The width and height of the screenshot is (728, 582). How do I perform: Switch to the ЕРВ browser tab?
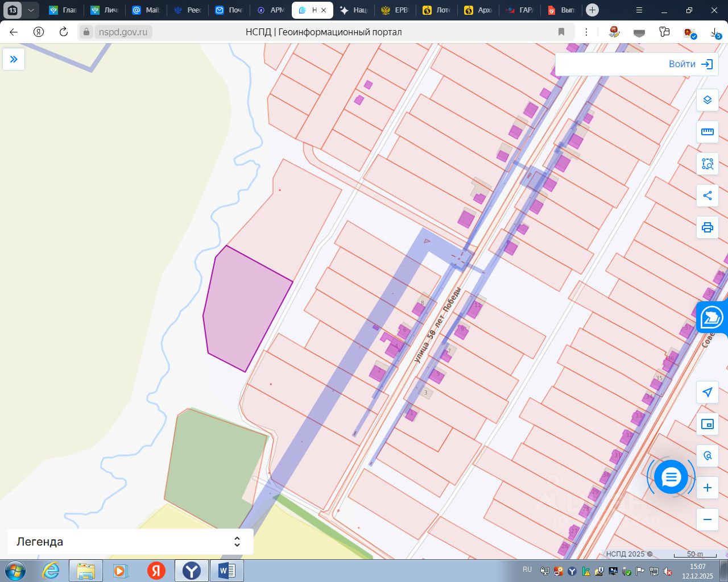point(395,10)
